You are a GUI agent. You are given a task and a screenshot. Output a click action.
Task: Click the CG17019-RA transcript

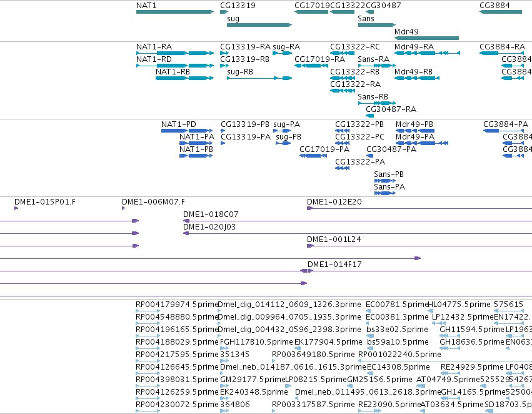coord(311,66)
